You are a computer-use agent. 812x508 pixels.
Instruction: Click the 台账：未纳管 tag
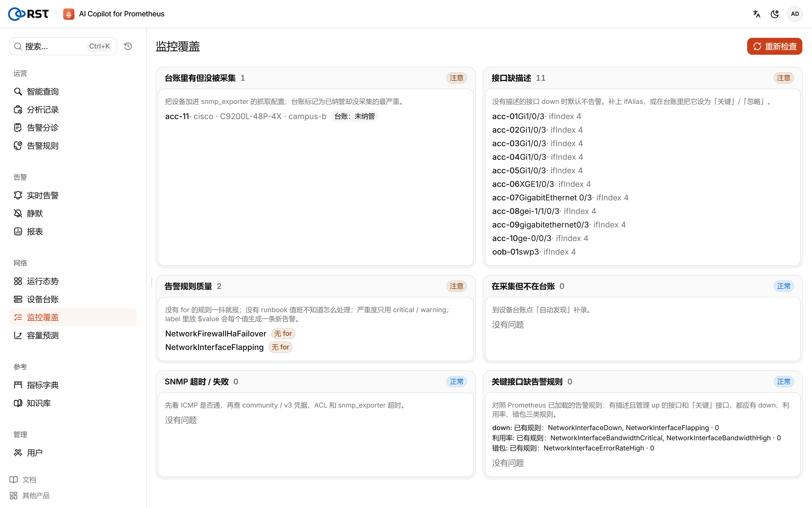[354, 116]
